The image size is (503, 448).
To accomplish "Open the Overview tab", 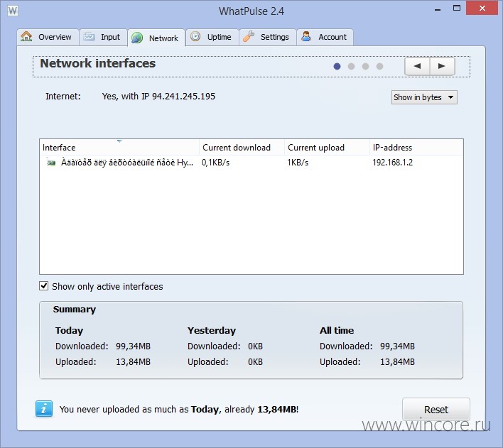I will tap(48, 37).
